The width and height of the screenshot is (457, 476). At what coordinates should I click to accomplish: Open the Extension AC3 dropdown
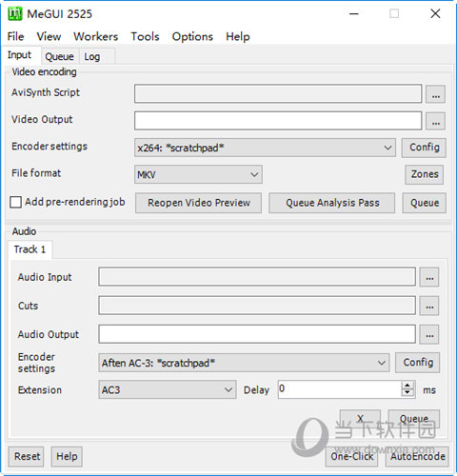point(168,389)
